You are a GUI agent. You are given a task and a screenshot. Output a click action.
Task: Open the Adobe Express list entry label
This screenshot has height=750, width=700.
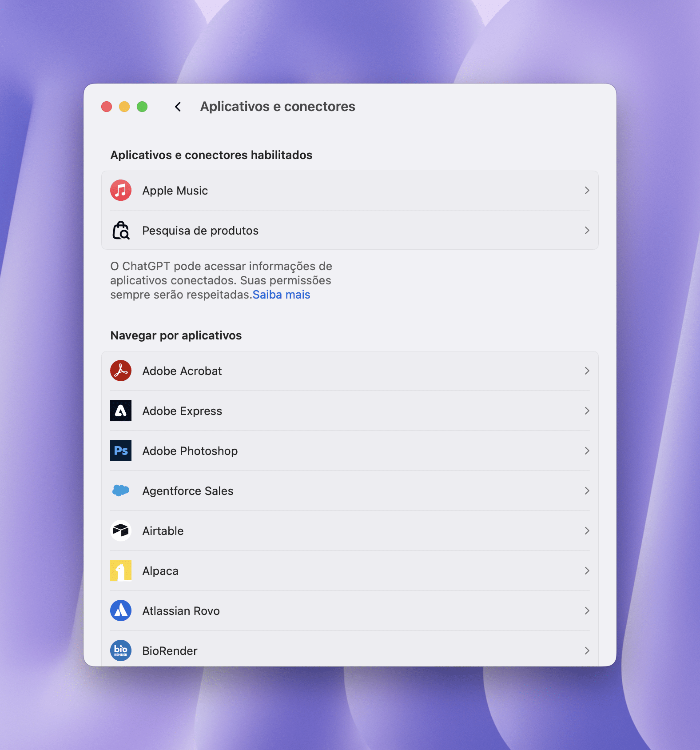point(182,411)
